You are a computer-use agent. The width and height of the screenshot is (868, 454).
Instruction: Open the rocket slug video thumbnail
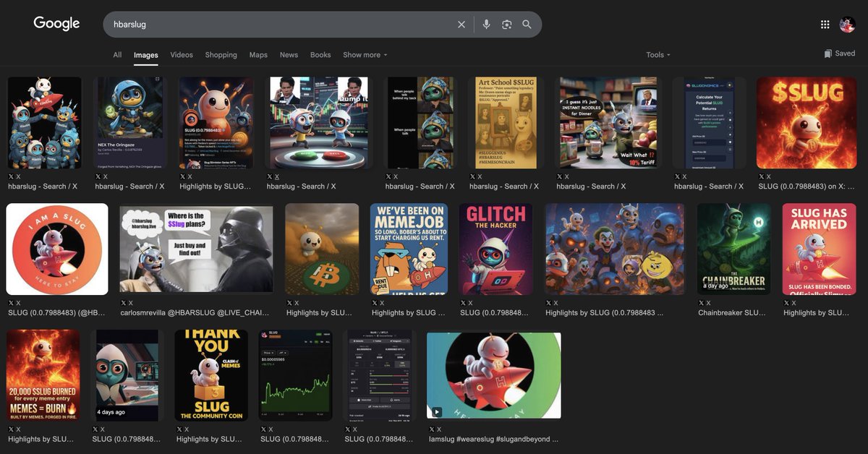pos(494,376)
